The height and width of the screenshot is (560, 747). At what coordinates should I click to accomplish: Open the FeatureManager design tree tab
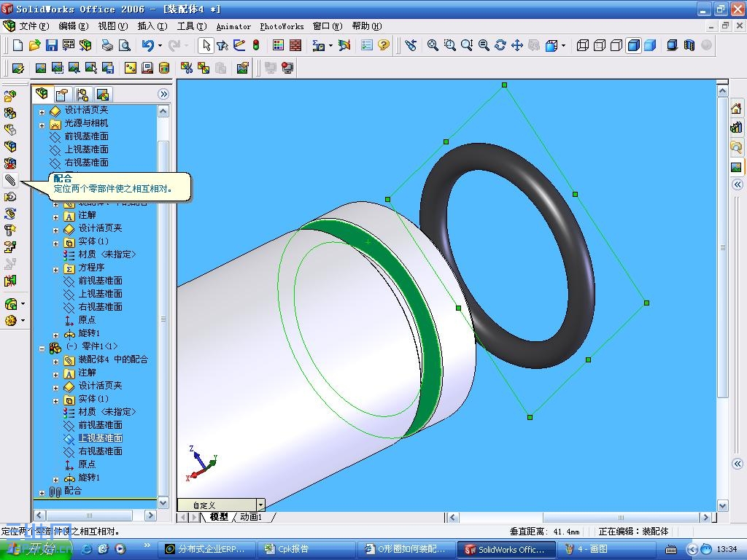(x=42, y=94)
